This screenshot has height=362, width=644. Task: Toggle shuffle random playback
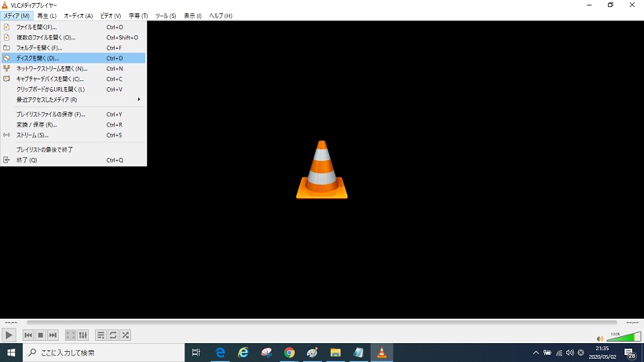126,335
